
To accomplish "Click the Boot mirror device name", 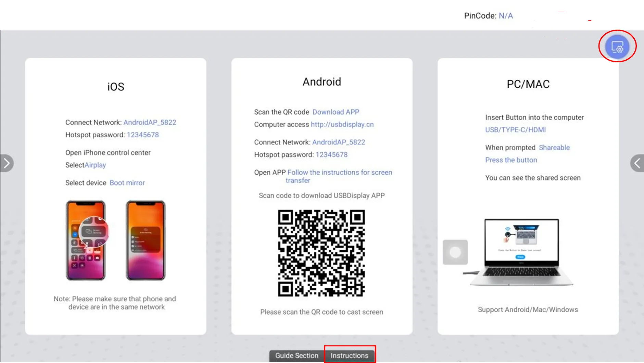I will point(127,183).
